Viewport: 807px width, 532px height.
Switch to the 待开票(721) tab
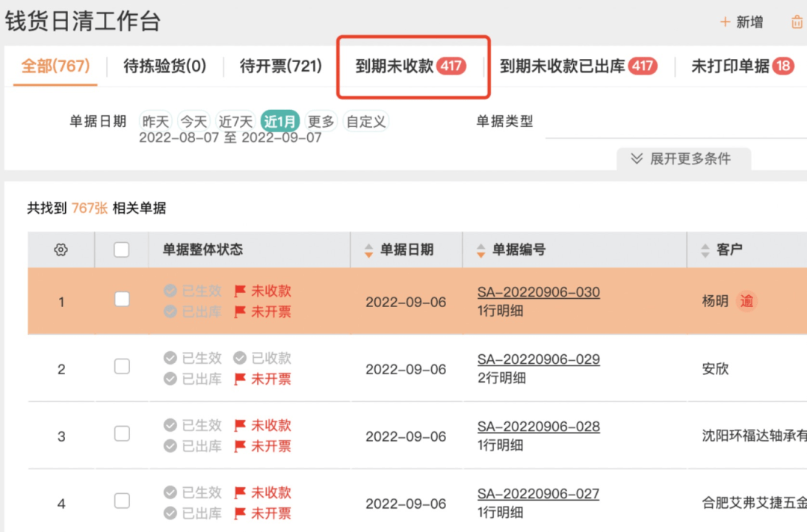tap(282, 66)
